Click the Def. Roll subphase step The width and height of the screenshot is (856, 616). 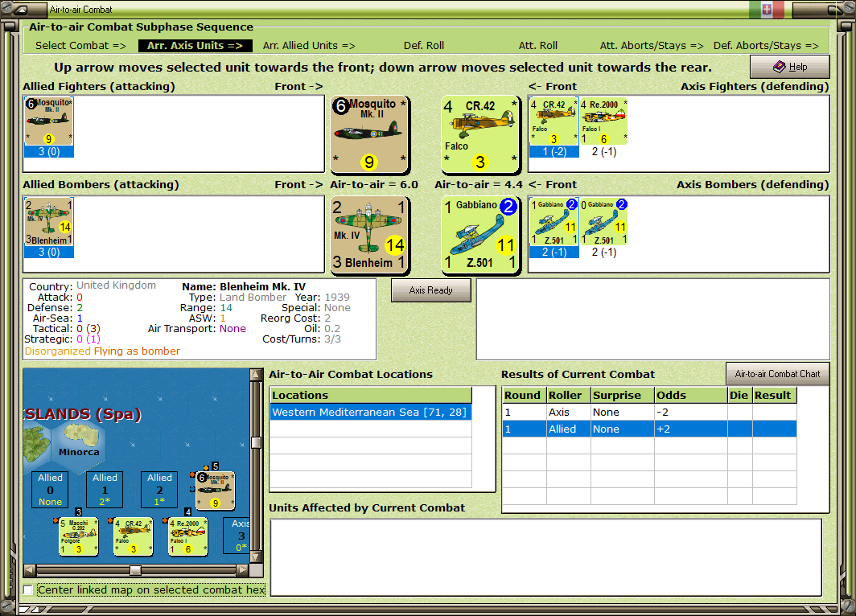pos(424,46)
